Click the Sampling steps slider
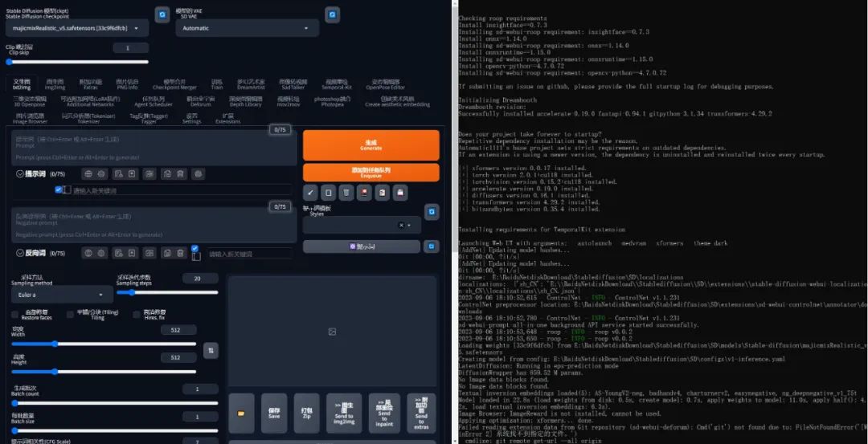Screen dimensions: 868x444 pyautogui.click(x=167, y=292)
